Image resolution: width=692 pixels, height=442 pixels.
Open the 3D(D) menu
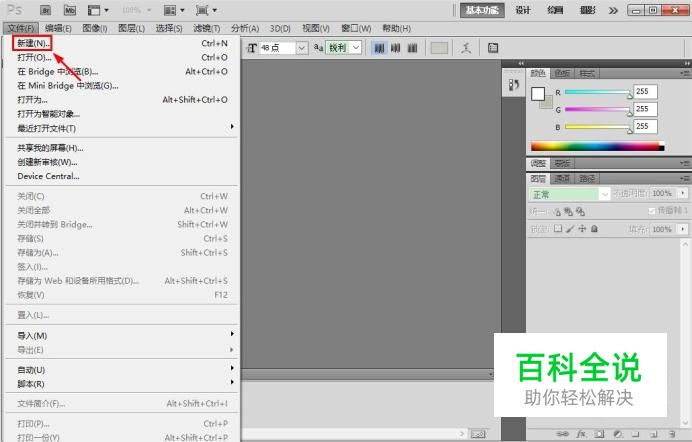pyautogui.click(x=280, y=28)
